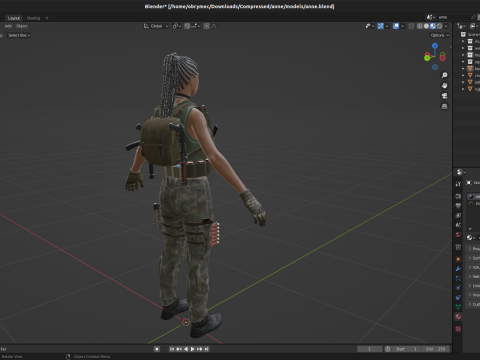Jump to the first frame

coord(172,349)
